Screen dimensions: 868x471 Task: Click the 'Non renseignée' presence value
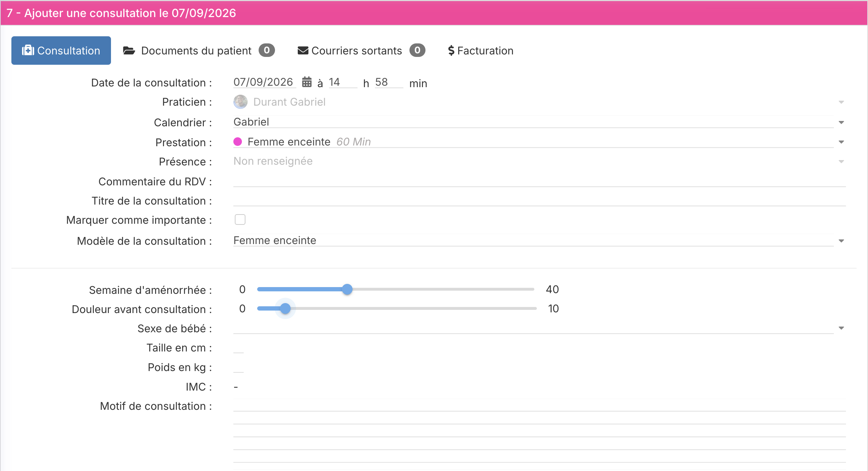pyautogui.click(x=273, y=161)
